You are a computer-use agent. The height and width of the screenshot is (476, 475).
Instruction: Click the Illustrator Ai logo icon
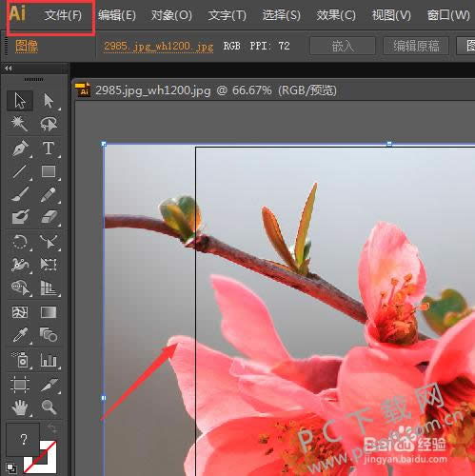coord(17,14)
